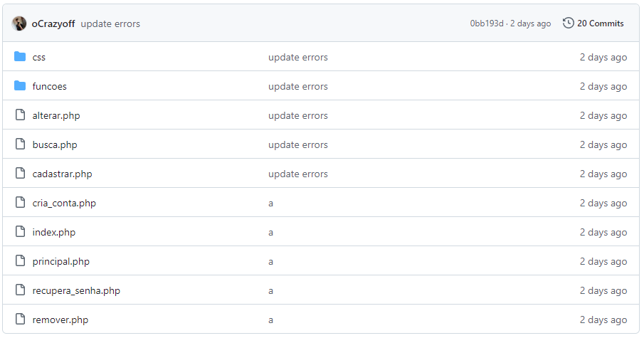Open the funcoes folder icon
Image resolution: width=644 pixels, height=343 pixels.
pos(20,85)
